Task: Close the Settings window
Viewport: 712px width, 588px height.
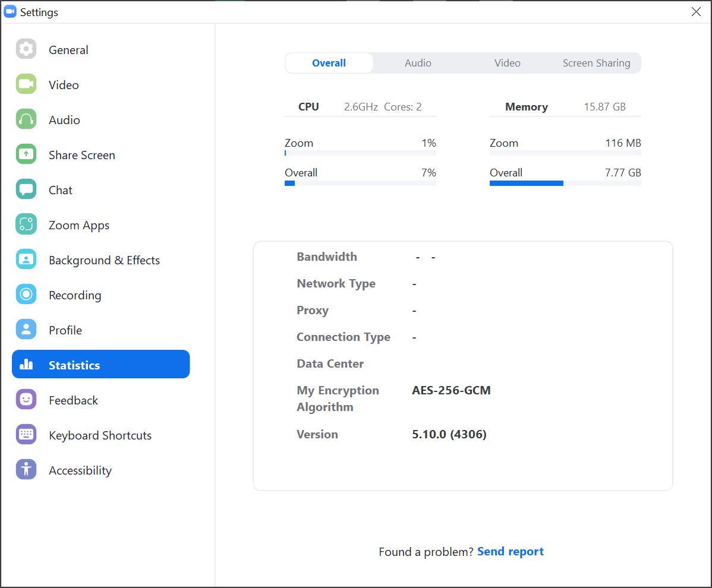Action: pos(696,12)
